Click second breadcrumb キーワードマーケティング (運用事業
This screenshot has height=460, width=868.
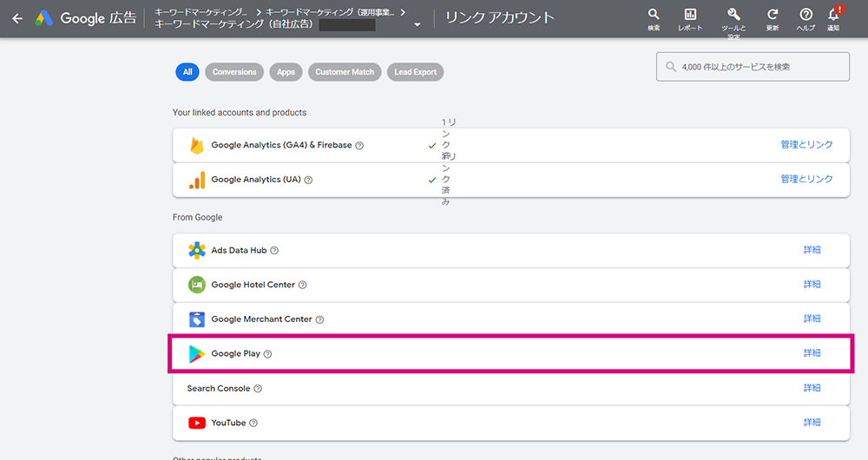(x=330, y=11)
